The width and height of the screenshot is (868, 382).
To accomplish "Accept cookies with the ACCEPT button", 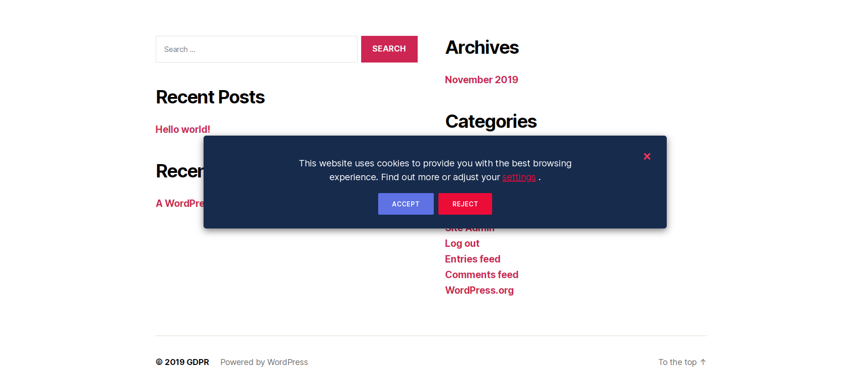I will 405,204.
